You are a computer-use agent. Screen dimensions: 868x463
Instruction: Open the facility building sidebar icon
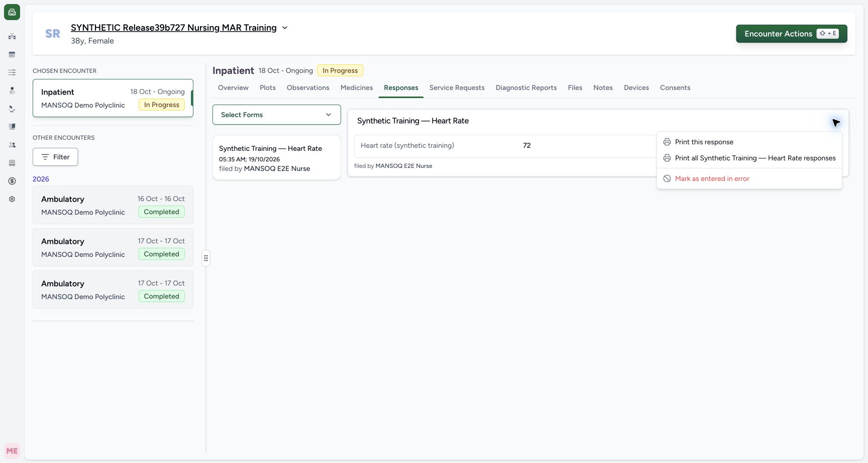point(12,36)
